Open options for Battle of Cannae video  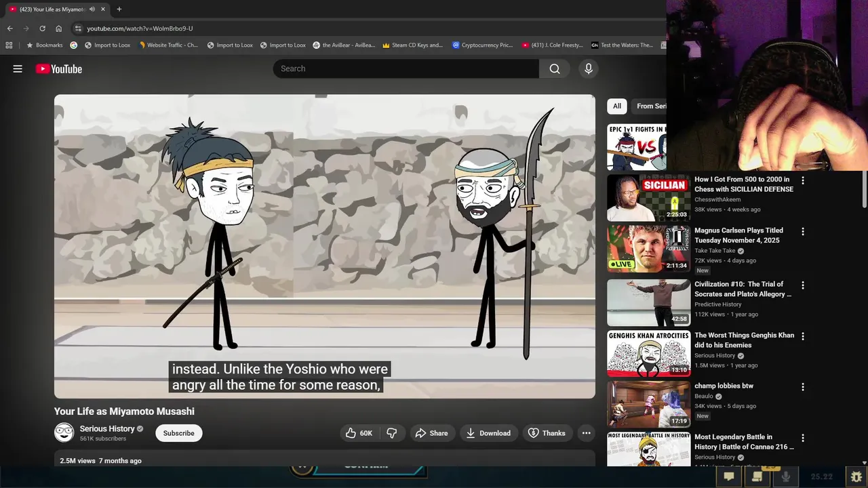(803, 438)
